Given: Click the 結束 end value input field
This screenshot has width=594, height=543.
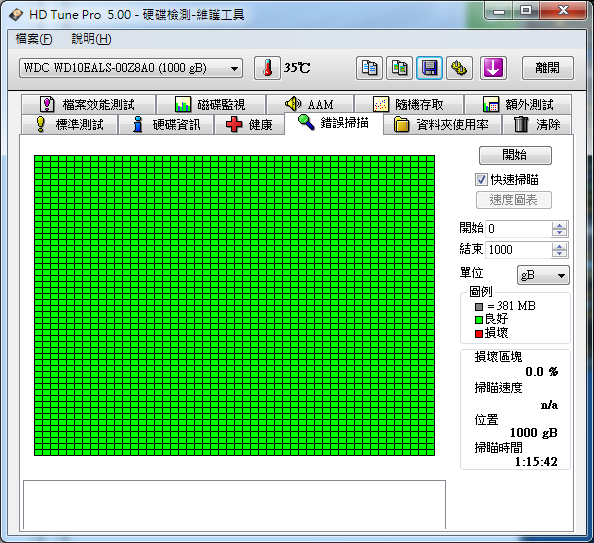Looking at the screenshot, I should (518, 250).
